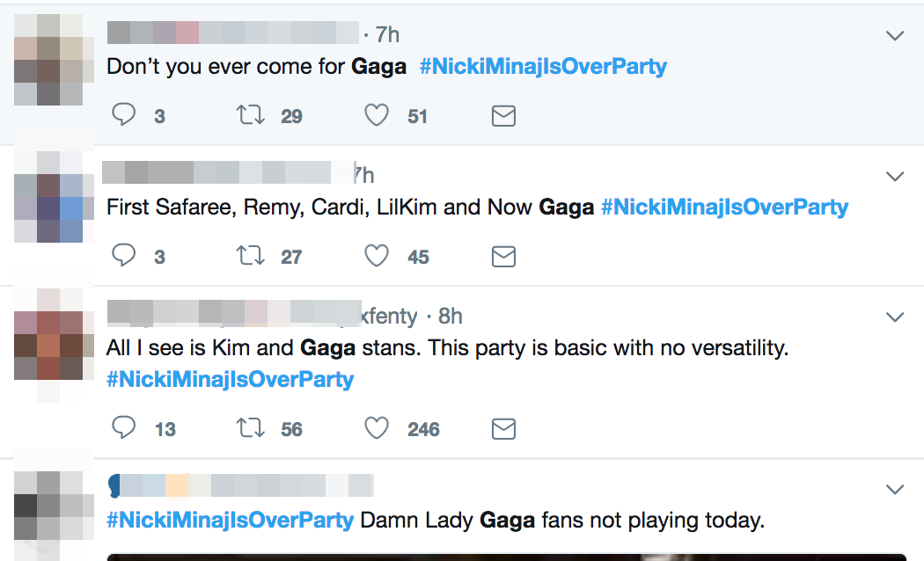924x561 pixels.
Task: Reply to the tweet with 13 replies
Action: (x=124, y=428)
